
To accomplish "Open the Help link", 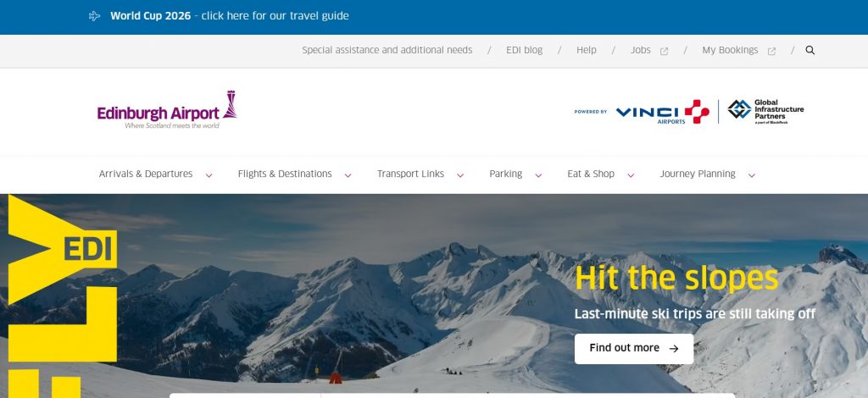I will click(x=587, y=50).
